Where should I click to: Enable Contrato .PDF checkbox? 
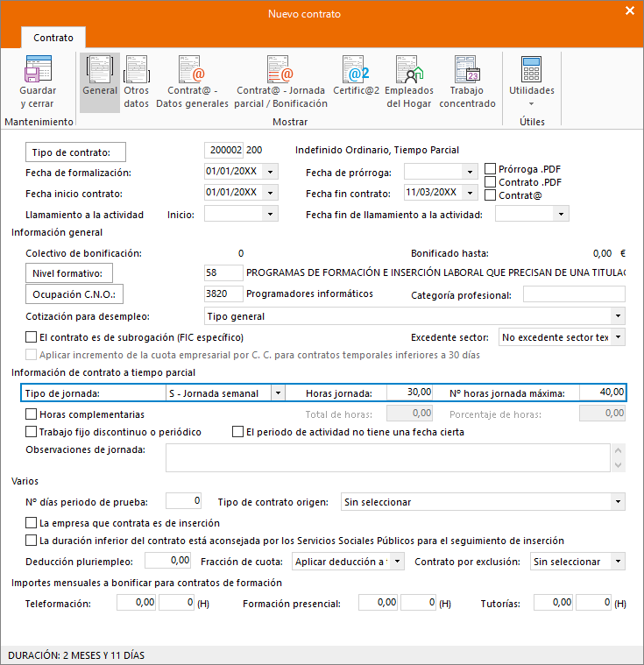[490, 182]
